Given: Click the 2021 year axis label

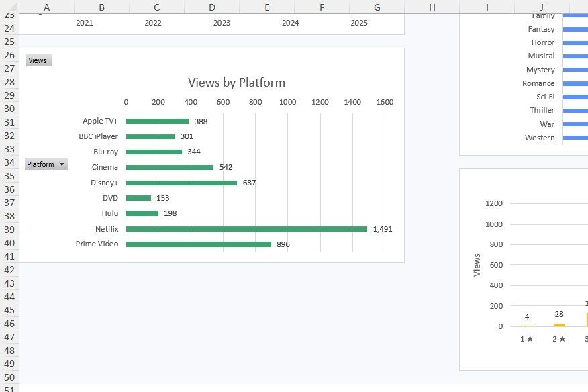Looking at the screenshot, I should [85, 23].
